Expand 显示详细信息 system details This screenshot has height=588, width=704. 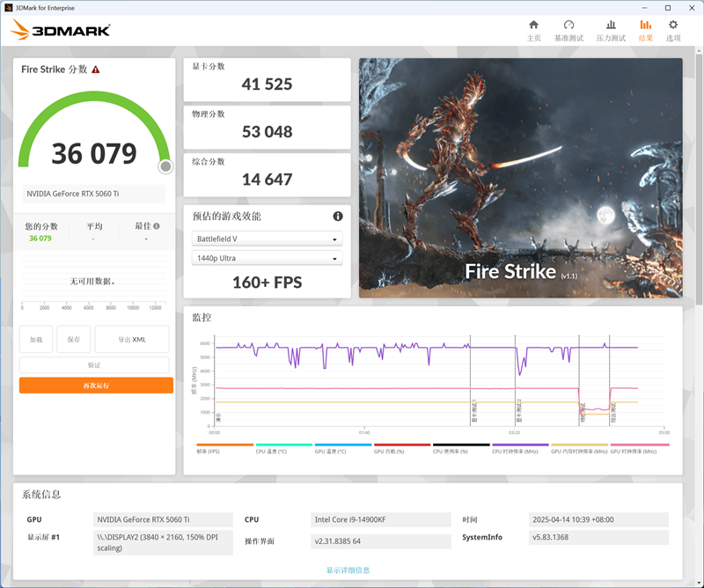click(348, 570)
